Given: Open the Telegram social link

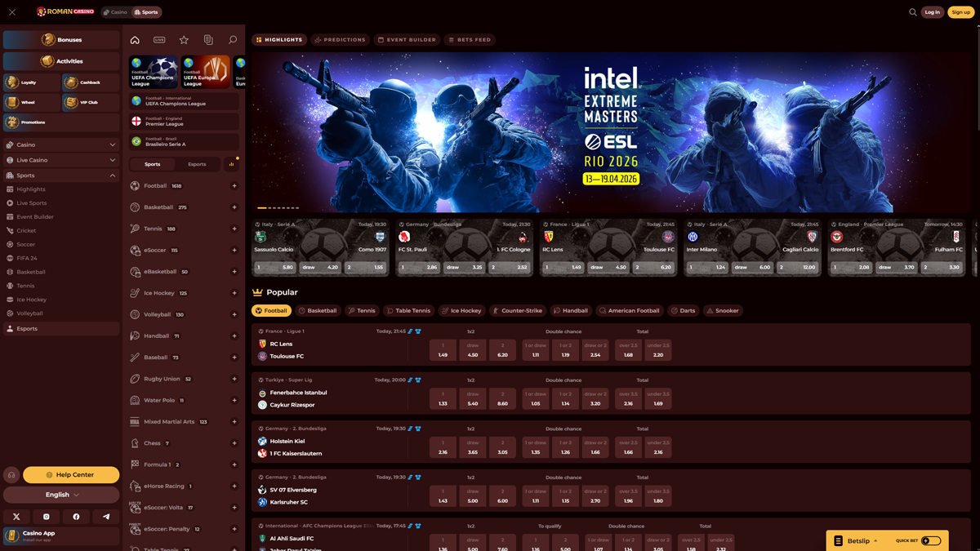Looking at the screenshot, I should coord(106,516).
